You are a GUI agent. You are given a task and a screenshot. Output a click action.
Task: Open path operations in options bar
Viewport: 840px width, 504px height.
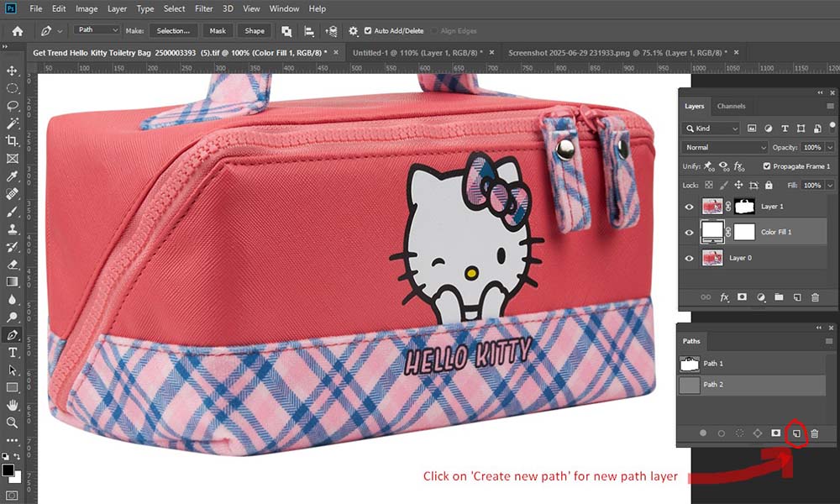[286, 31]
